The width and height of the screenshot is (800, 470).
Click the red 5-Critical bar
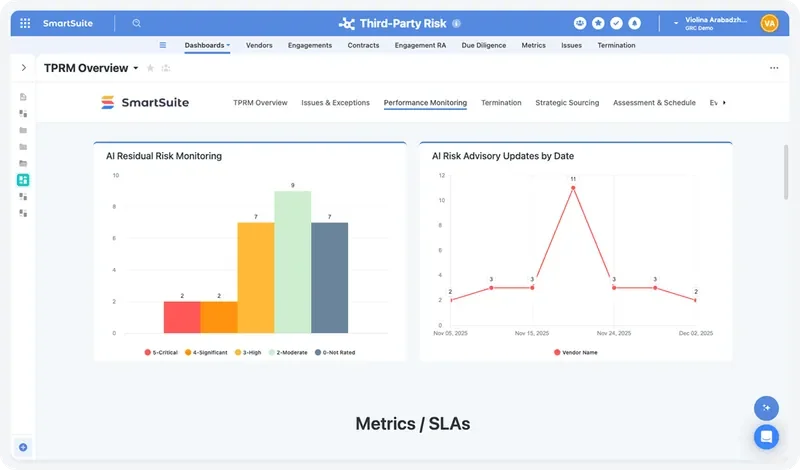[x=182, y=317]
